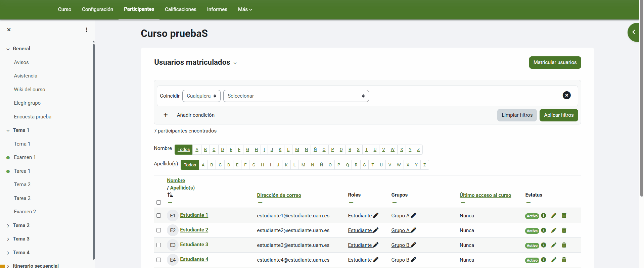Open the course index options menu
This screenshot has height=268, width=644.
(x=87, y=30)
